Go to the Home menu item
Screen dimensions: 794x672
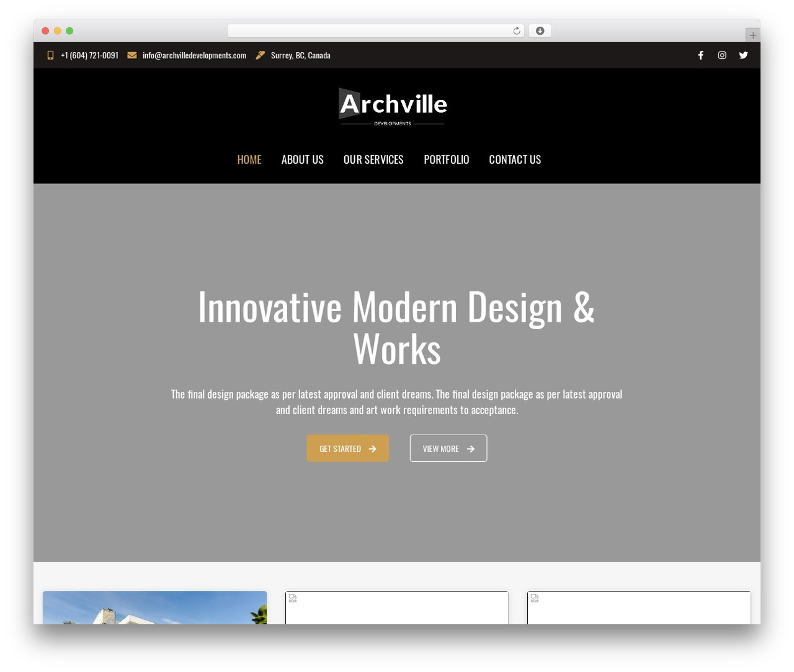click(x=249, y=159)
